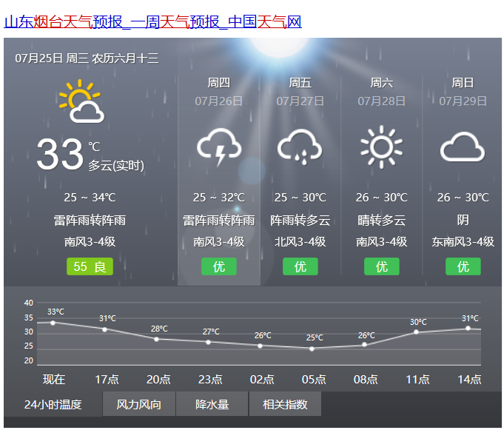Screen dimensions: 504x430
Task: Select the 24小时温度 tab
Action: click(x=53, y=405)
